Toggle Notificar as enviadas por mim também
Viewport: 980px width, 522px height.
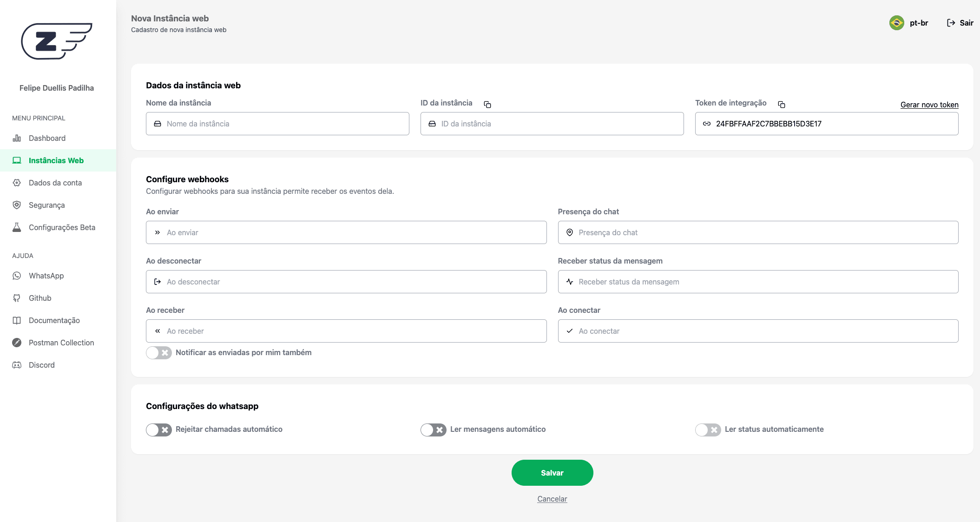[x=159, y=353]
